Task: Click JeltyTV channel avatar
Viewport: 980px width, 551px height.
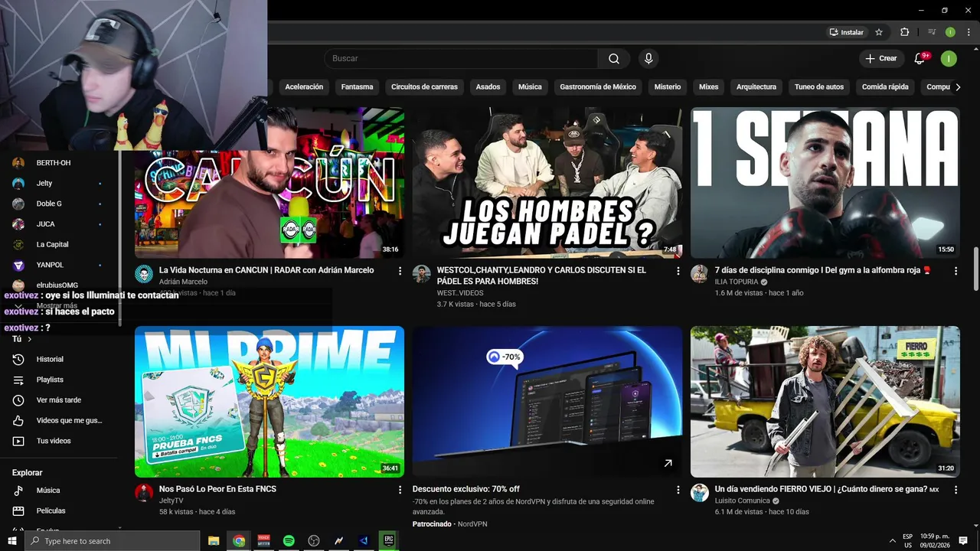Action: coord(144,493)
